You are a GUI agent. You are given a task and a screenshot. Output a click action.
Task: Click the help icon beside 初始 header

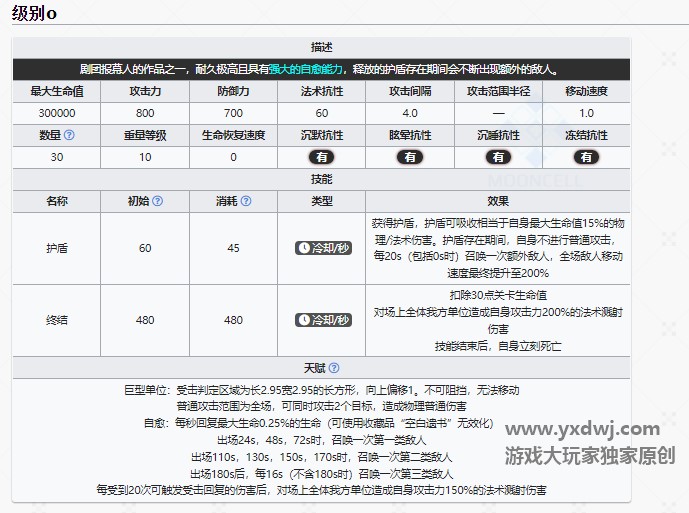[157, 201]
